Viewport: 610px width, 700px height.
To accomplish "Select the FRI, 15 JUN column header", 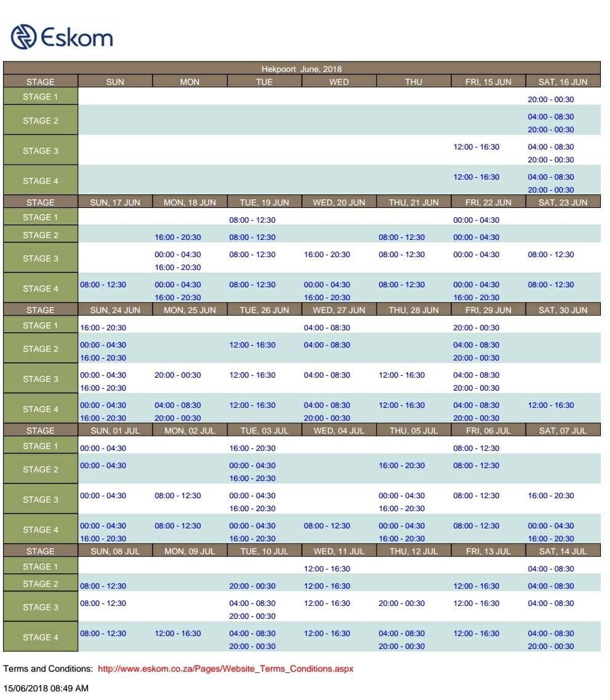I will 488,82.
